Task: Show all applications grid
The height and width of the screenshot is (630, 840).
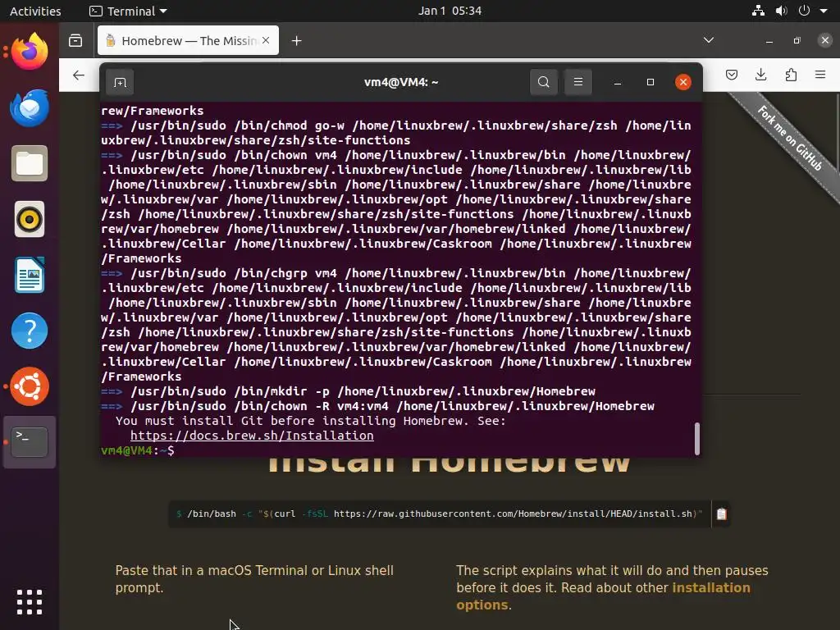Action: [30, 602]
